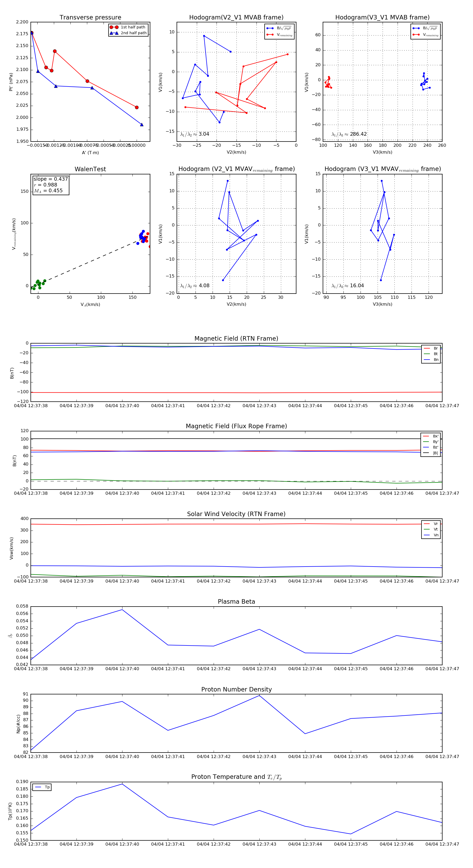This screenshot has width=473, height=868.
Task: Click the Proton Number Density peak at 12:37:43
Action: (259, 695)
